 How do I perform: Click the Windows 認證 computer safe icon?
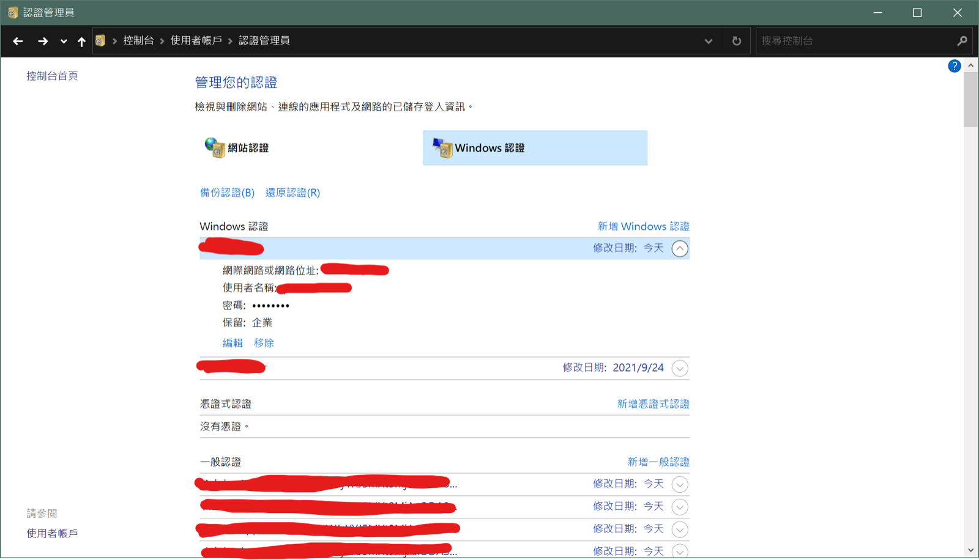442,147
